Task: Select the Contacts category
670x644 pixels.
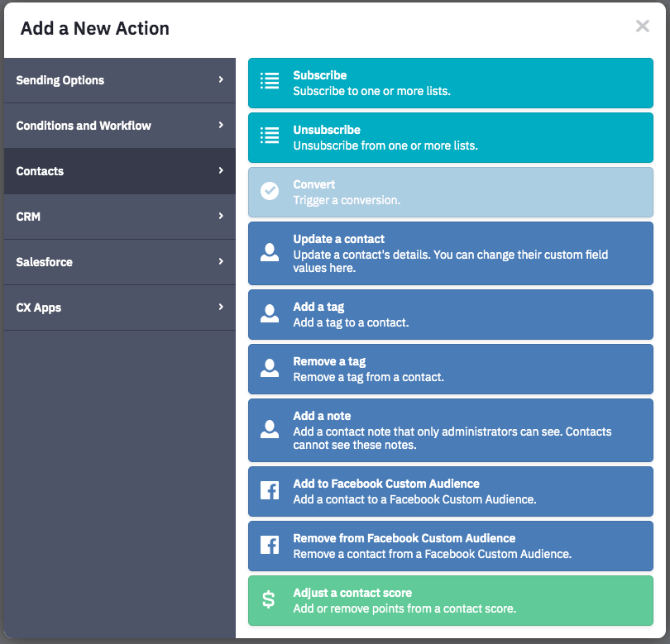Action: click(120, 171)
